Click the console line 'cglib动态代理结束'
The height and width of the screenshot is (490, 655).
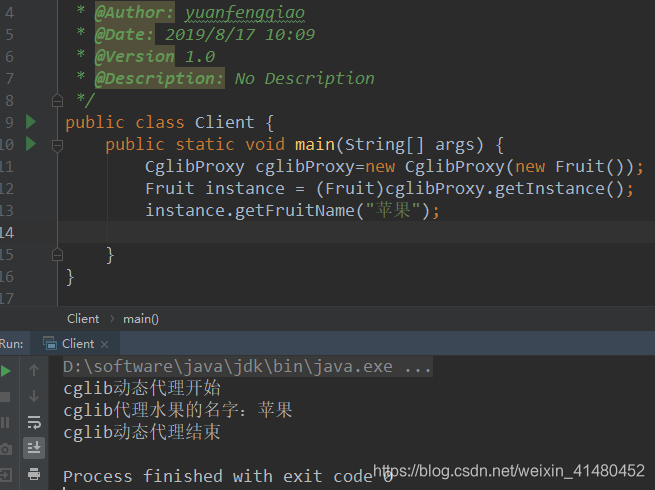tap(142, 432)
